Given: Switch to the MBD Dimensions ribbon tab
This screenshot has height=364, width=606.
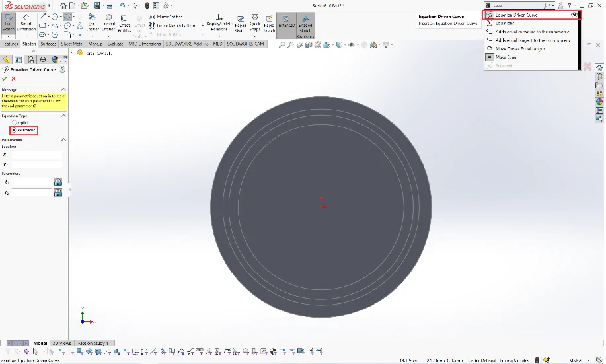Looking at the screenshot, I should click(145, 44).
